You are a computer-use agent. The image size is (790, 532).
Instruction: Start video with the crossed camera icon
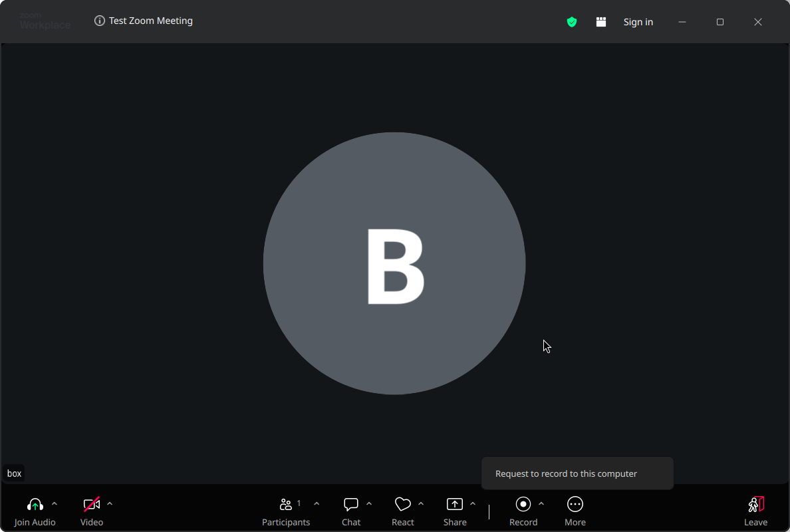click(x=92, y=504)
